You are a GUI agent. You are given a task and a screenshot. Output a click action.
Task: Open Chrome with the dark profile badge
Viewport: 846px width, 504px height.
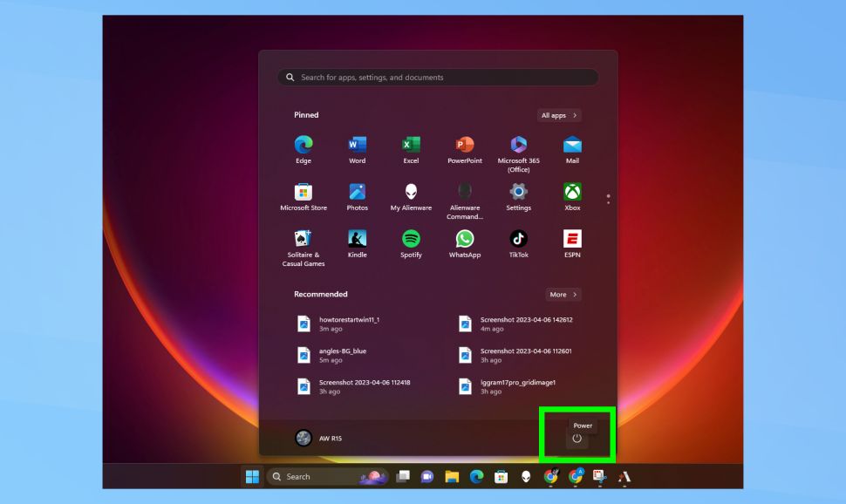pos(551,476)
